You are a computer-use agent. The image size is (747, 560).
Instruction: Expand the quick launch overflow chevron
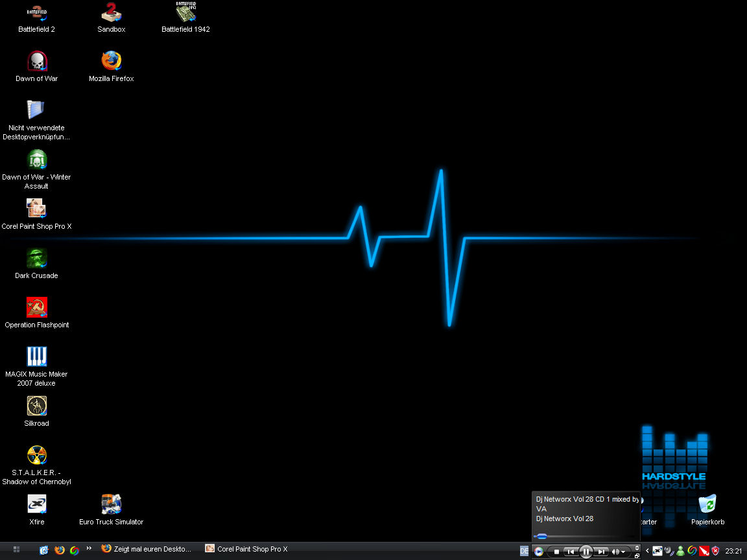tap(89, 548)
